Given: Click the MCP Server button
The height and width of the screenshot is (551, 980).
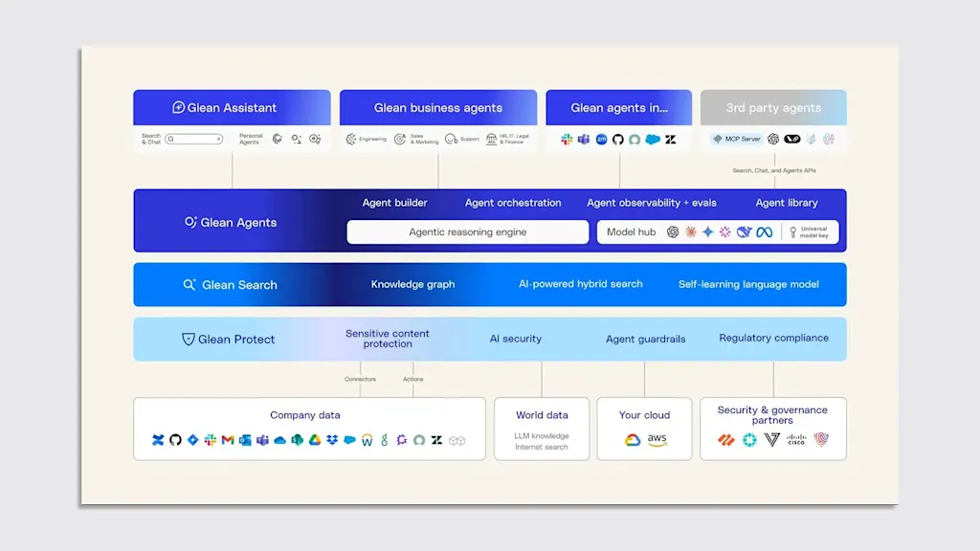Looking at the screenshot, I should 737,140.
